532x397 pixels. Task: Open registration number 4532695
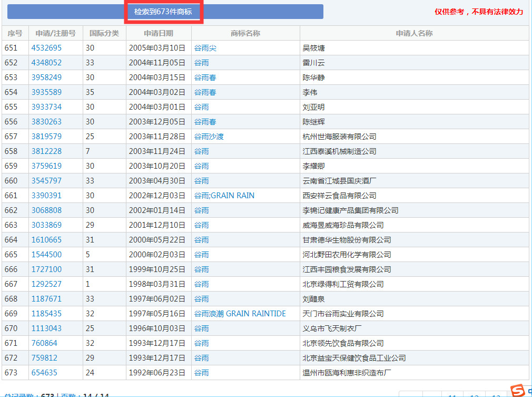click(x=46, y=48)
